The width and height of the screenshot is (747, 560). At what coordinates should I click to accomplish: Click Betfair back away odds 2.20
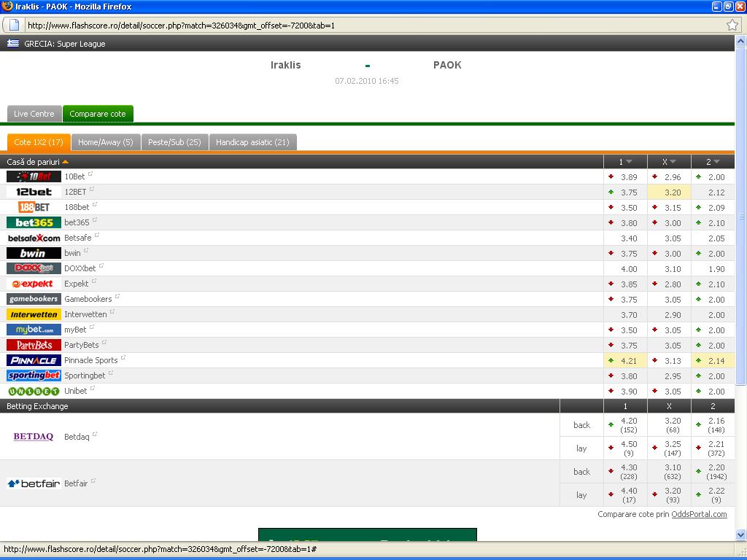point(716,467)
